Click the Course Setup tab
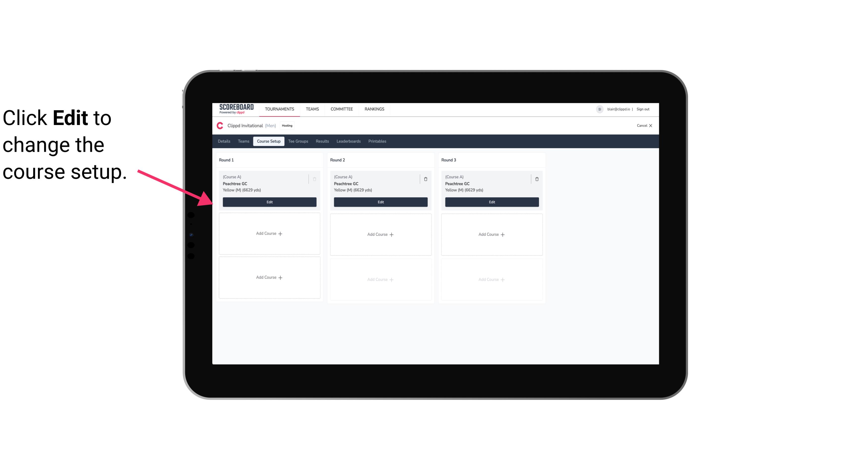 (x=268, y=141)
